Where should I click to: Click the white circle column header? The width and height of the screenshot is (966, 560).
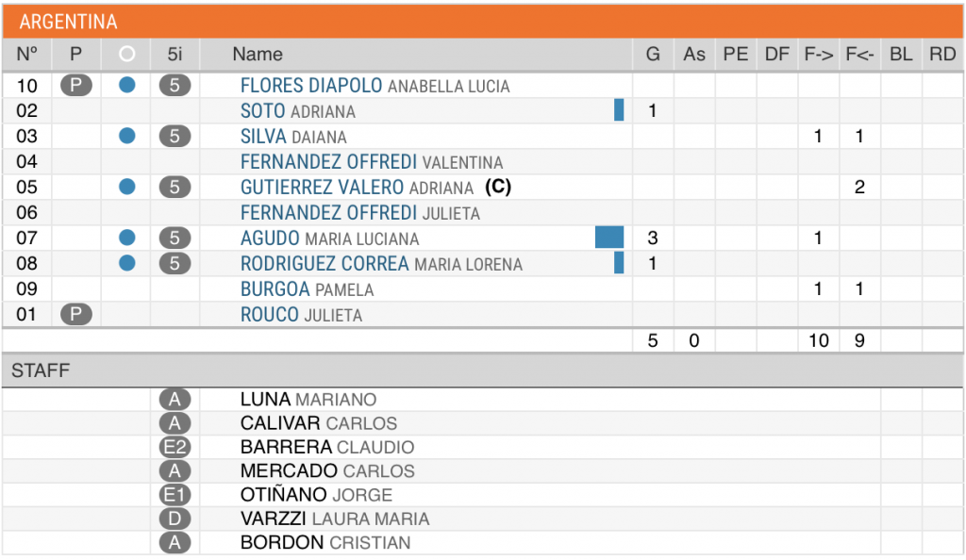127,54
